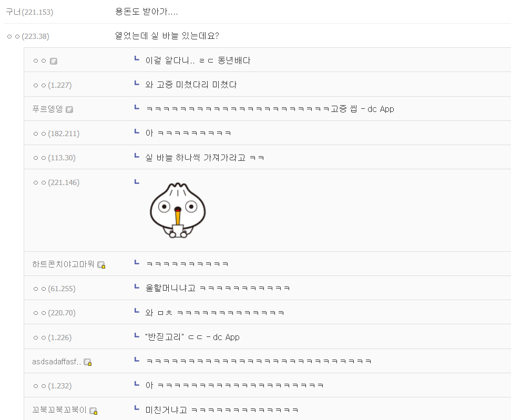511x420 pixels.
Task: Click reply starting with '와 ㅁㅊ'
Action: pos(214,313)
